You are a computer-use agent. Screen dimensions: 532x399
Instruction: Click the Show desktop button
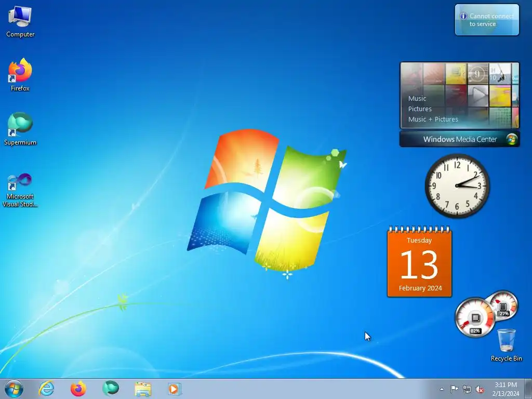click(528, 389)
